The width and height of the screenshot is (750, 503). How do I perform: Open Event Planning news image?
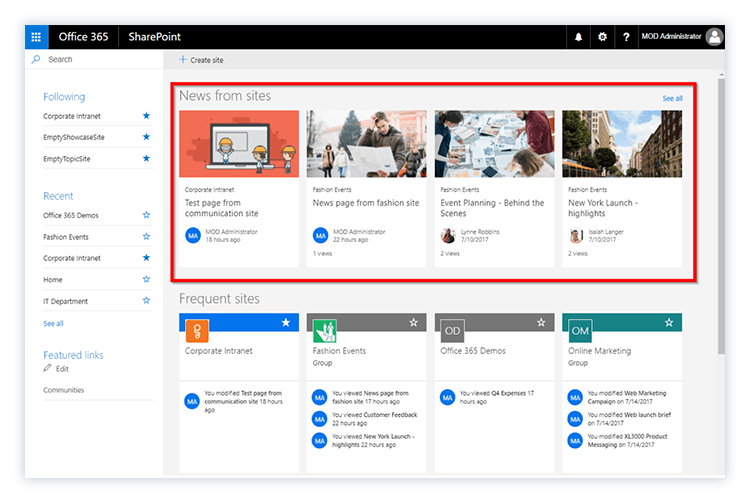click(x=495, y=144)
